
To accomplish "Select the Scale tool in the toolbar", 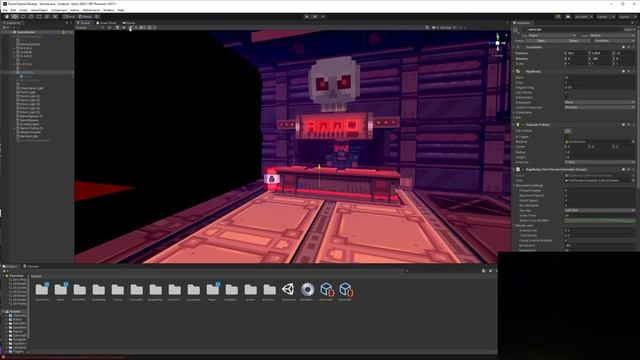I will [x=31, y=17].
